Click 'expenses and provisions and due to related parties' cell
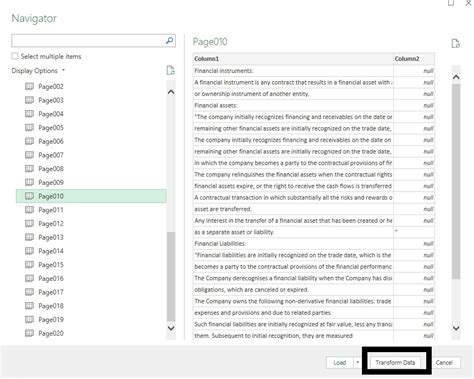 tap(293, 313)
